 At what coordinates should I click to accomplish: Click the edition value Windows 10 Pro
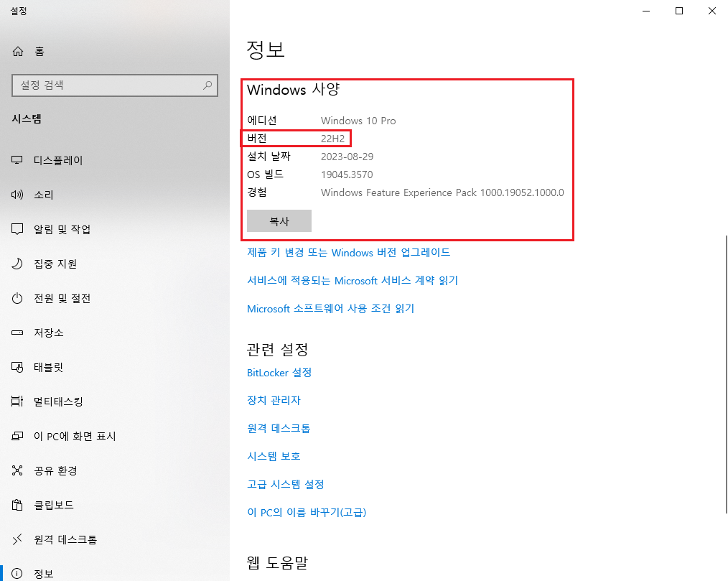click(x=358, y=121)
